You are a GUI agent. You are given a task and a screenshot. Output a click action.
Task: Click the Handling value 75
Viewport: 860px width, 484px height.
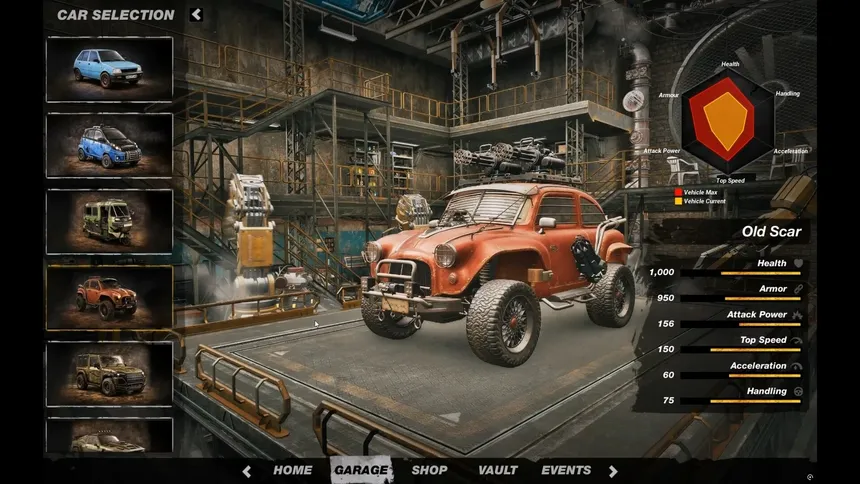click(669, 401)
